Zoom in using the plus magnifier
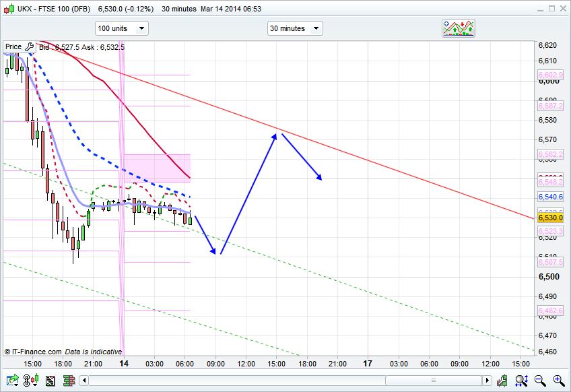Viewport: 571px width, 392px height. tap(558, 381)
